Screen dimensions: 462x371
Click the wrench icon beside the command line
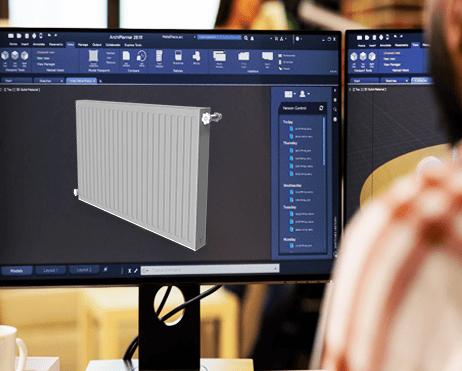136,271
